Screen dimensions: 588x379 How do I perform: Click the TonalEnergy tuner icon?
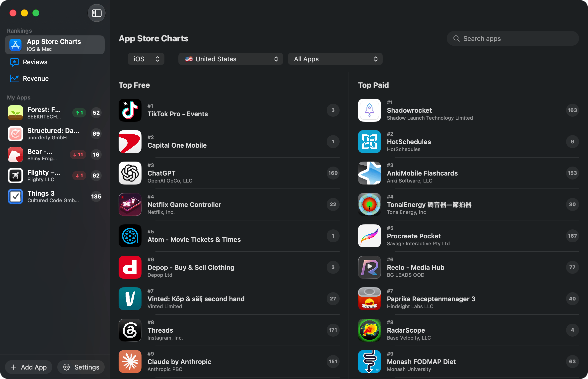pyautogui.click(x=369, y=204)
